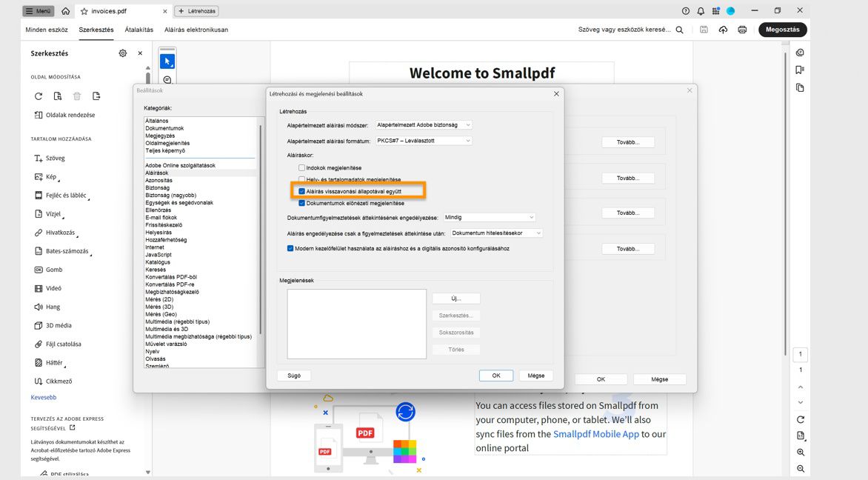Select the Videó tool
868x480 pixels.
tap(47, 288)
